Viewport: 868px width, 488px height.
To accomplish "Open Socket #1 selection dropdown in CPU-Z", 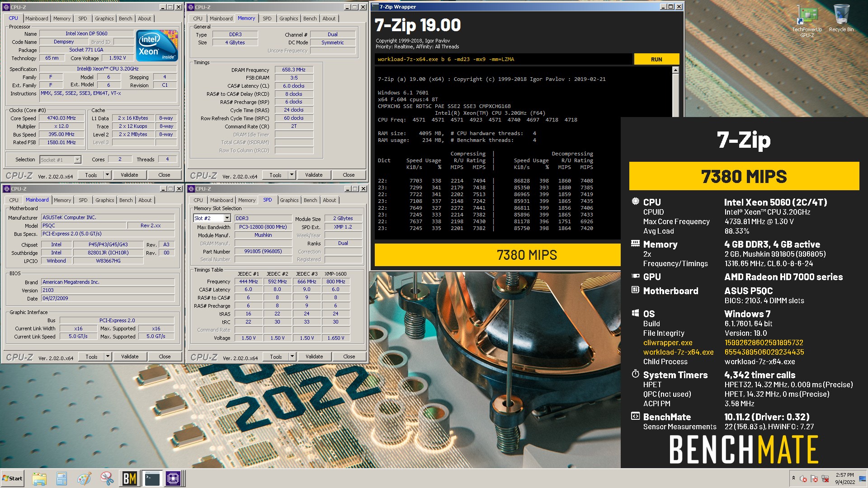I will (77, 160).
